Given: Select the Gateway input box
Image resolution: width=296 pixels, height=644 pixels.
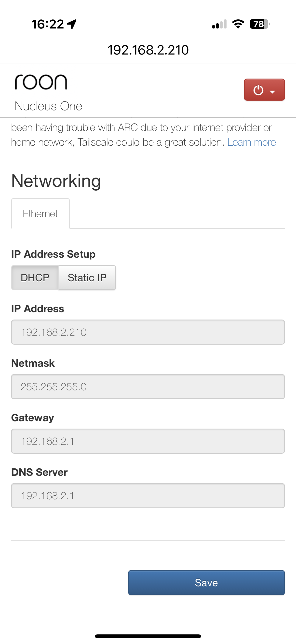Looking at the screenshot, I should [x=148, y=441].
